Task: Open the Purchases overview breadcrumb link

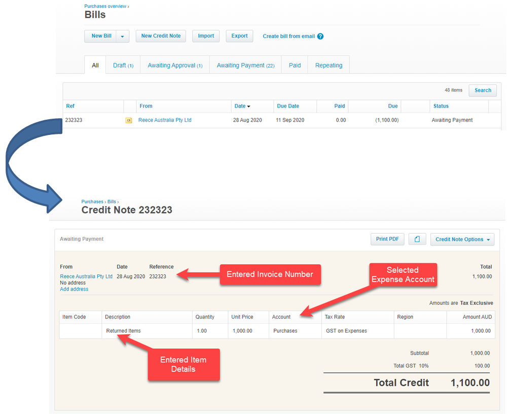Action: click(105, 6)
